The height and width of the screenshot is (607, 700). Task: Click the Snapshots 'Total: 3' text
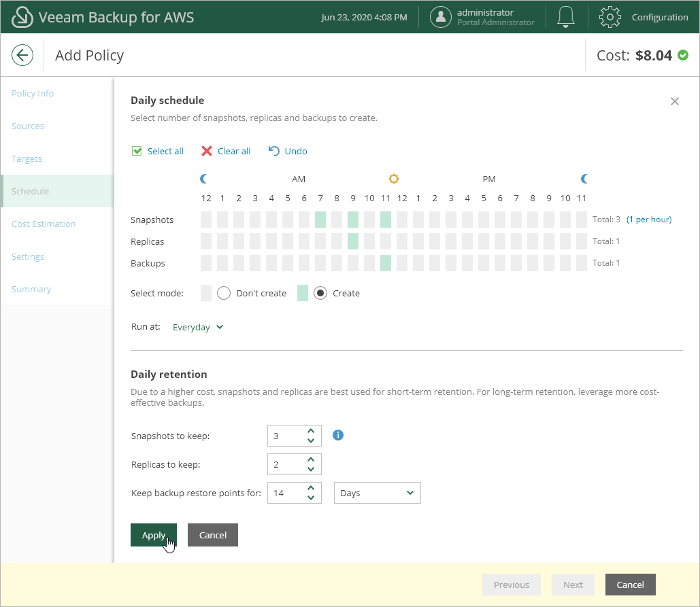click(x=606, y=220)
